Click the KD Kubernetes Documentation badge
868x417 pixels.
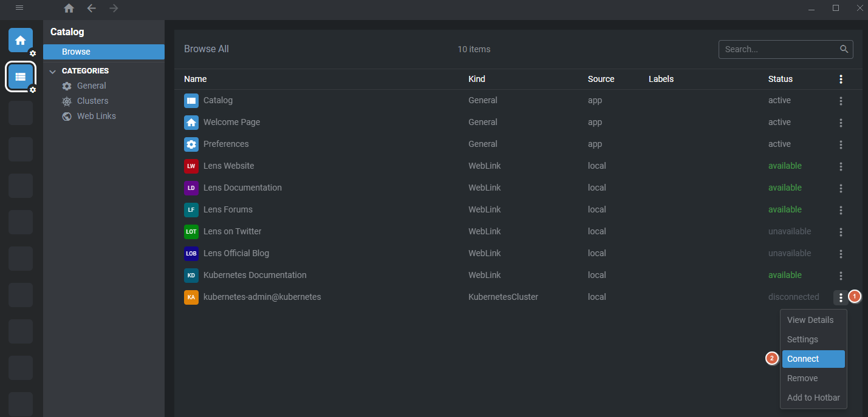click(191, 276)
